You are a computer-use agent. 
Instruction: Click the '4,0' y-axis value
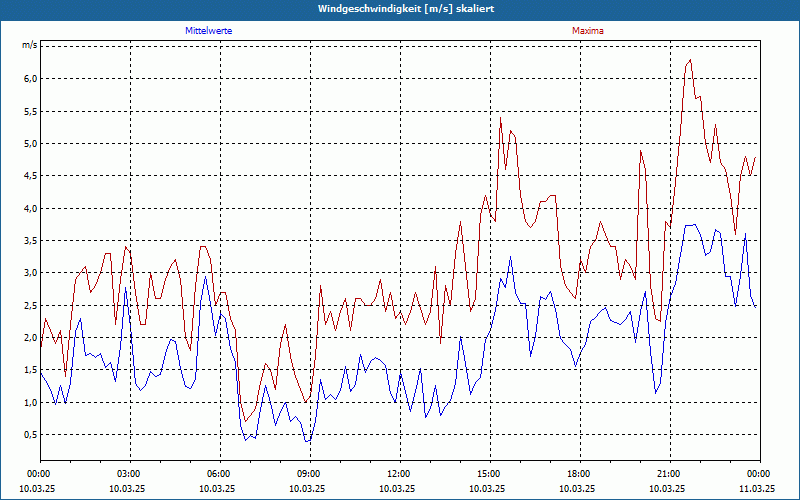pyautogui.click(x=31, y=208)
